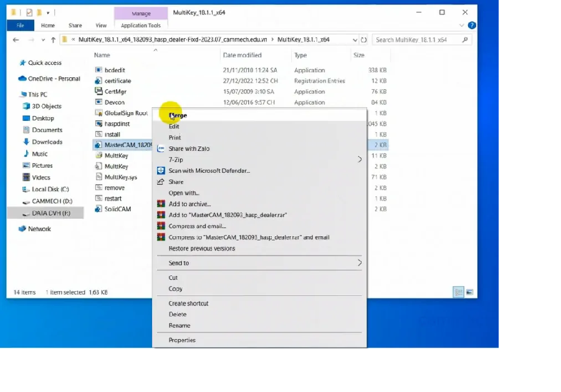
Task: Open the Application Tools tab
Action: coord(141,26)
